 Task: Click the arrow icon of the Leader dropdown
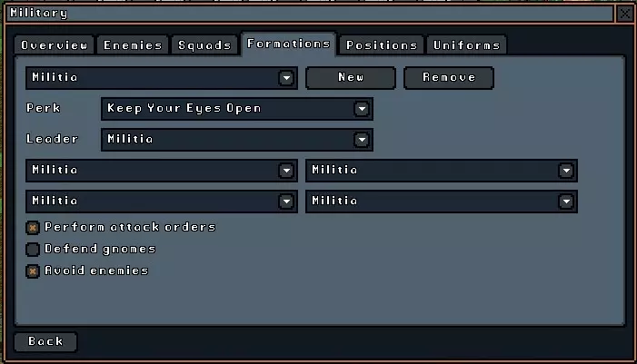click(x=362, y=140)
